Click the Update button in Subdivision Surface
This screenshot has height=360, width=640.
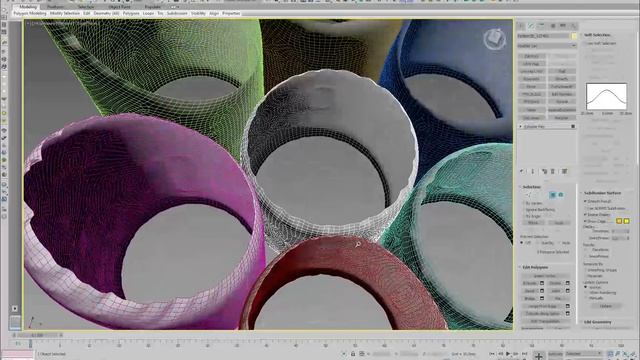tap(606, 306)
